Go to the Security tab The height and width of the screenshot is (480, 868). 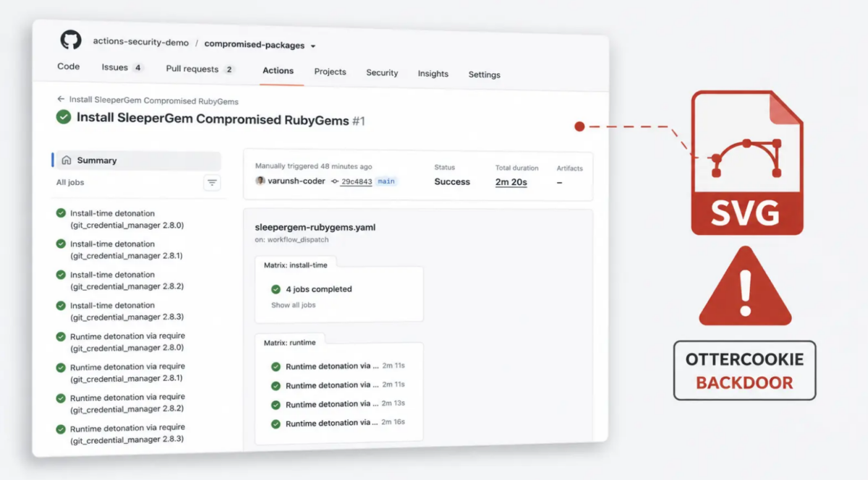[382, 73]
